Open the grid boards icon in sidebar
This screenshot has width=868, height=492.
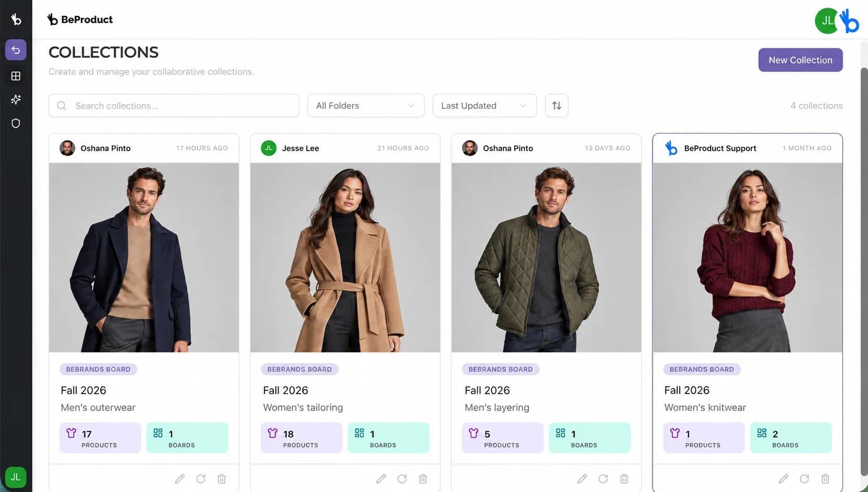(16, 76)
